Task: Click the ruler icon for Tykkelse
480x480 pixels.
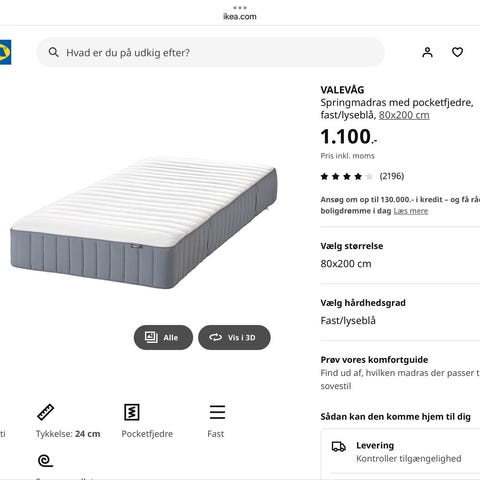Action: pos(46,412)
